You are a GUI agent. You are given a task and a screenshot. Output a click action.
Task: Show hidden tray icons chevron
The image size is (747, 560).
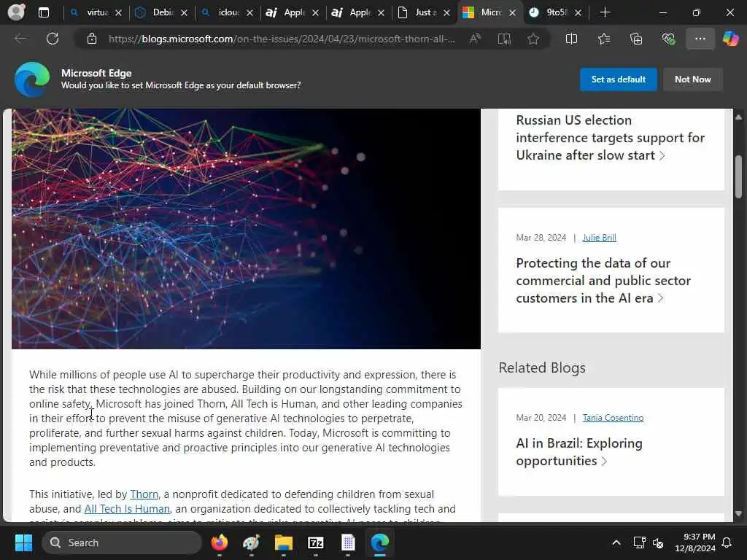(616, 542)
